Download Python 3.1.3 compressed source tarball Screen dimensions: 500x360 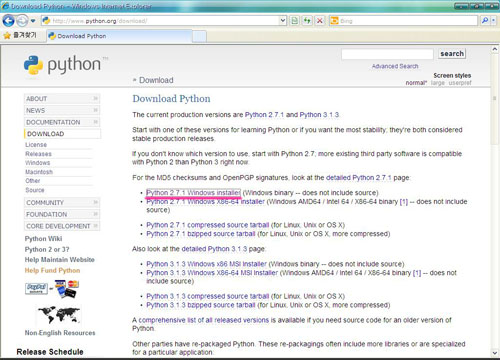[x=208, y=296]
